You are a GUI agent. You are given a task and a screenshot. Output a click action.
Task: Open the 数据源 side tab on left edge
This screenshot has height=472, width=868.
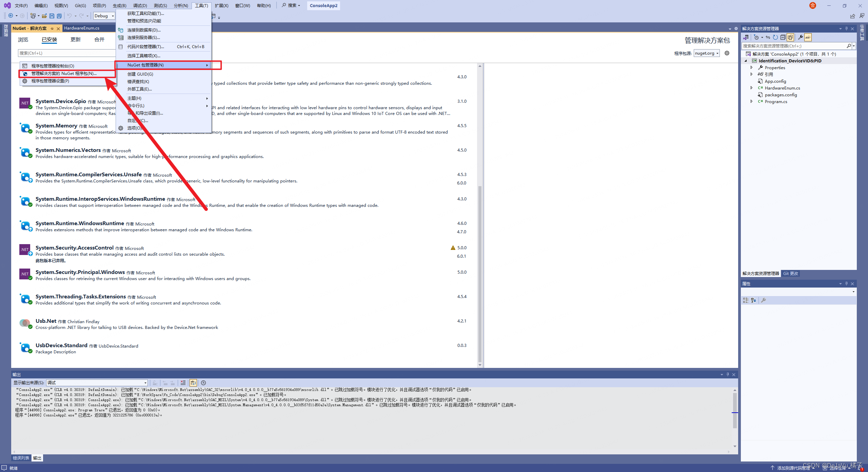pyautogui.click(x=5, y=31)
